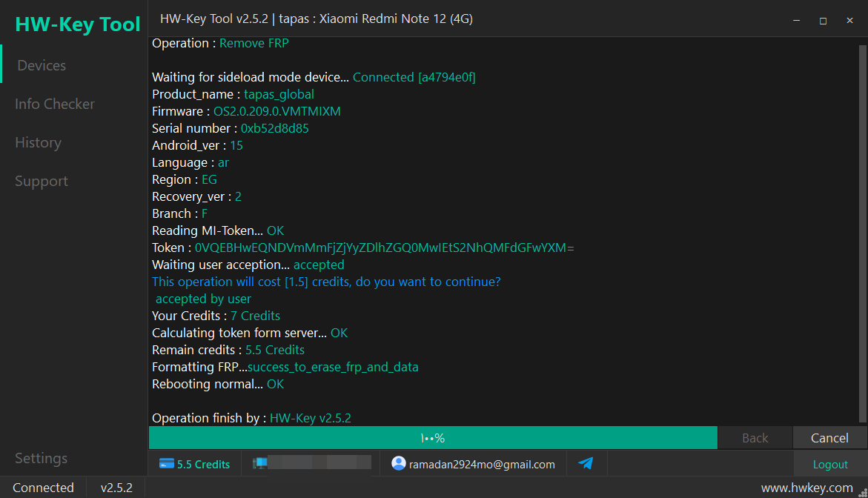Log out with the Logout button
868x498 pixels.
pyautogui.click(x=830, y=464)
